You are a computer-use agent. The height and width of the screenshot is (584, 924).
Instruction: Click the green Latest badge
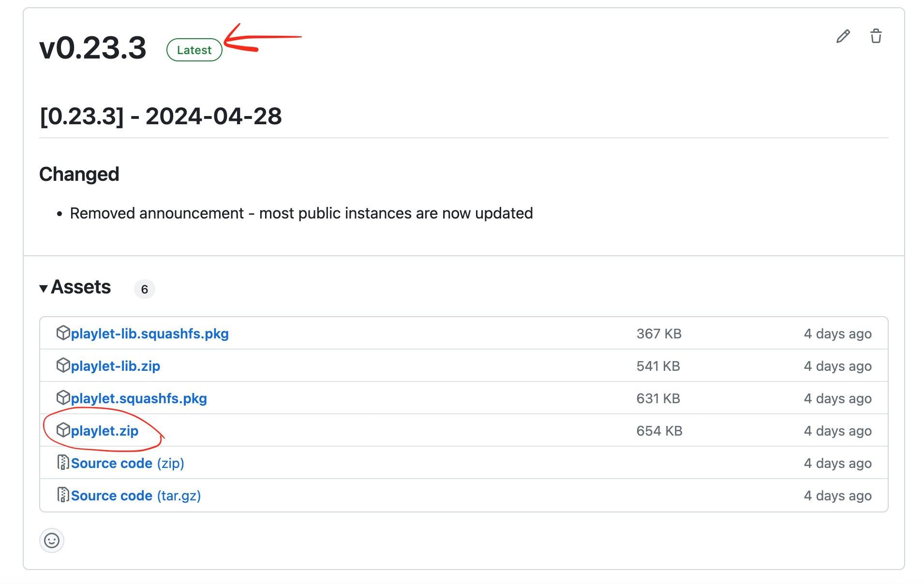pyautogui.click(x=194, y=50)
